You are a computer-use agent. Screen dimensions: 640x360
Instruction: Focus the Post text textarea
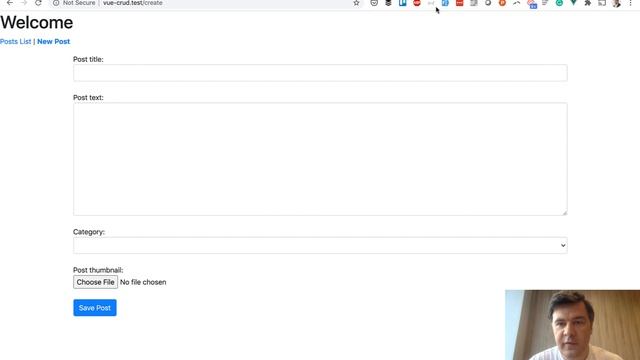320,159
